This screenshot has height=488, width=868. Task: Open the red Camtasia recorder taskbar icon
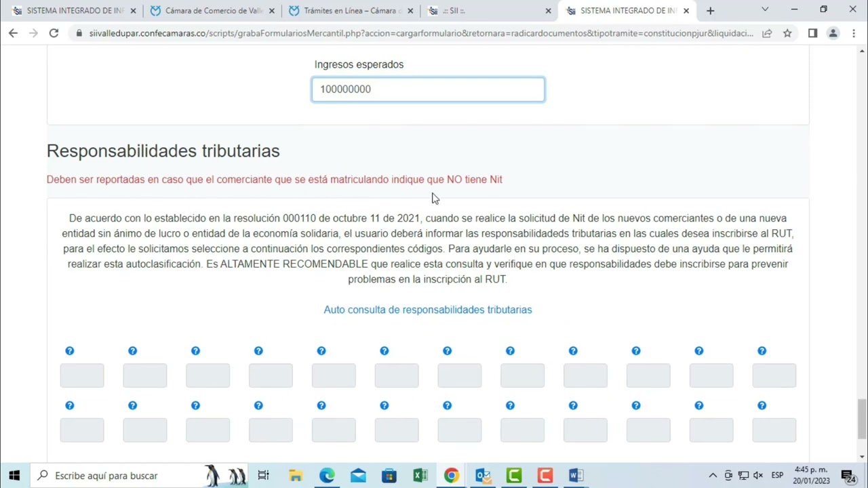545,475
